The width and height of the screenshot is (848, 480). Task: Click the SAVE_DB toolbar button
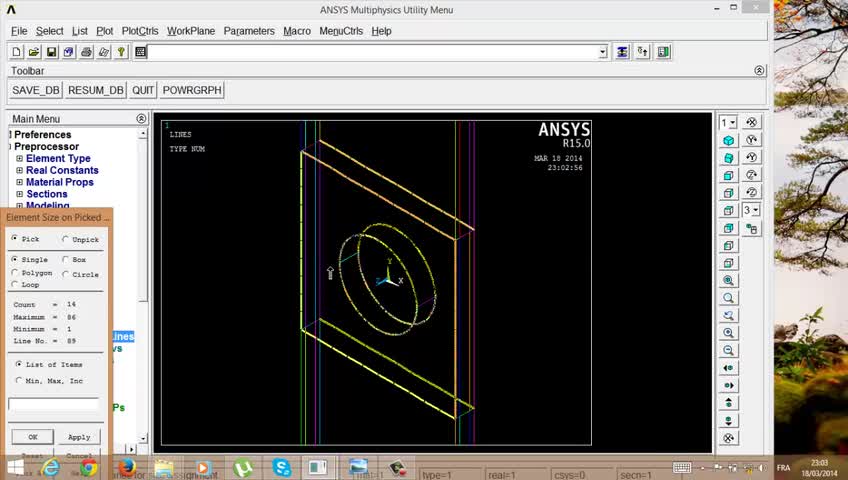click(x=36, y=90)
